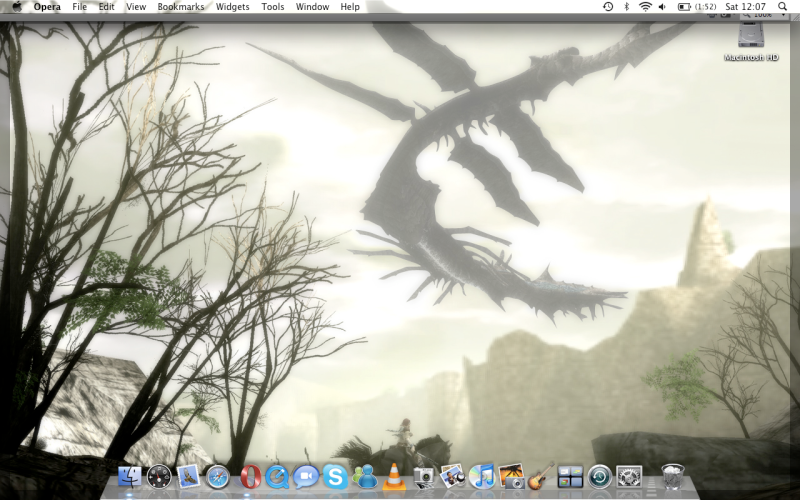Screen dimensions: 800x500
Task: Open QuickTime Player from the Dock
Action: 277,478
